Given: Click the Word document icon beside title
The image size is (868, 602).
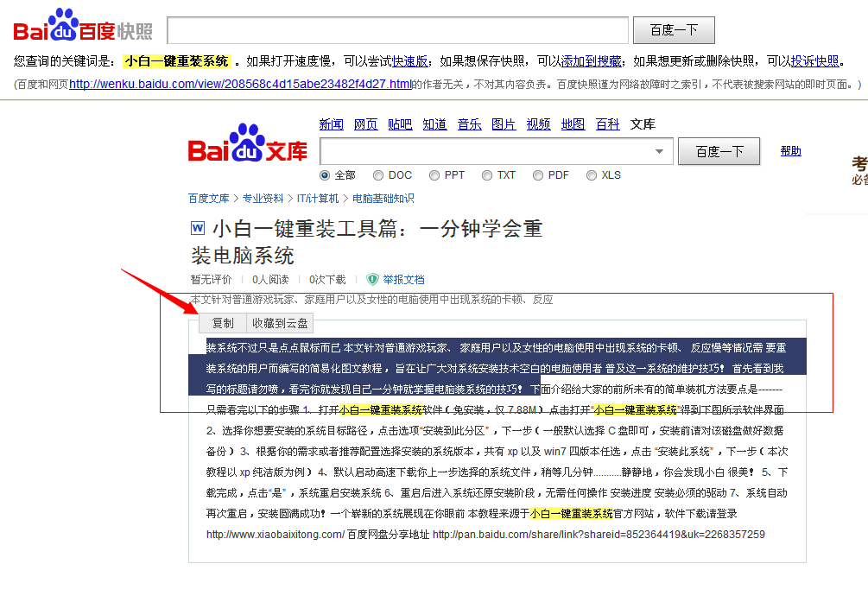Looking at the screenshot, I should tap(198, 228).
